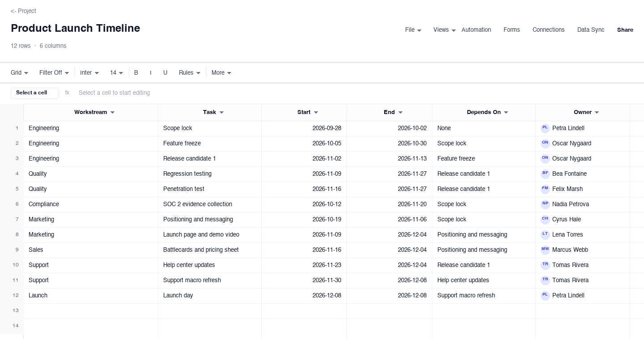Screen dimensions: 644x339
Task: Toggle bold formatting with B
Action: point(136,72)
